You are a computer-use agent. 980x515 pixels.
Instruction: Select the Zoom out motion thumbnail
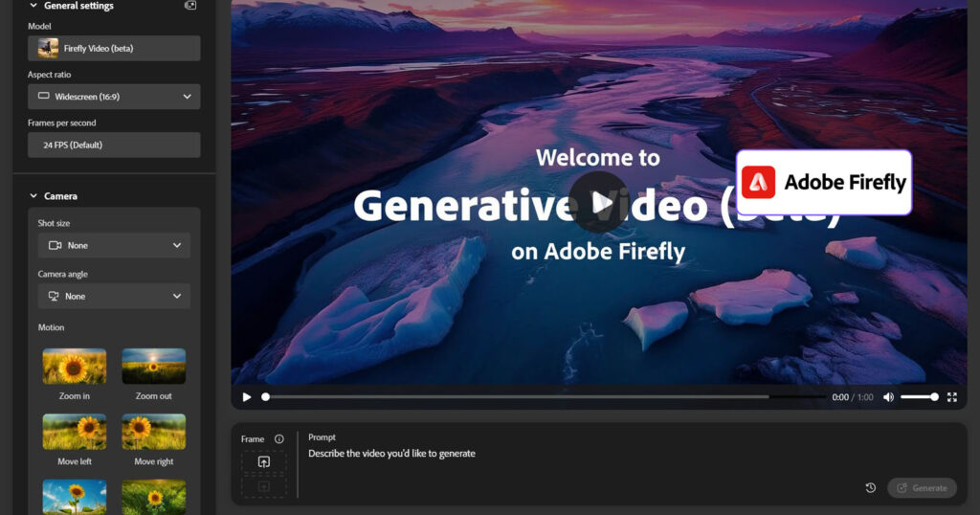[154, 367]
